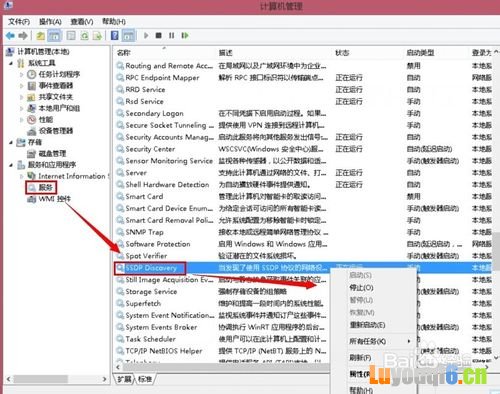The width and height of the screenshot is (500, 394).
Task: Click services list horizontal scrollbar left arrow
Action: (x=118, y=367)
